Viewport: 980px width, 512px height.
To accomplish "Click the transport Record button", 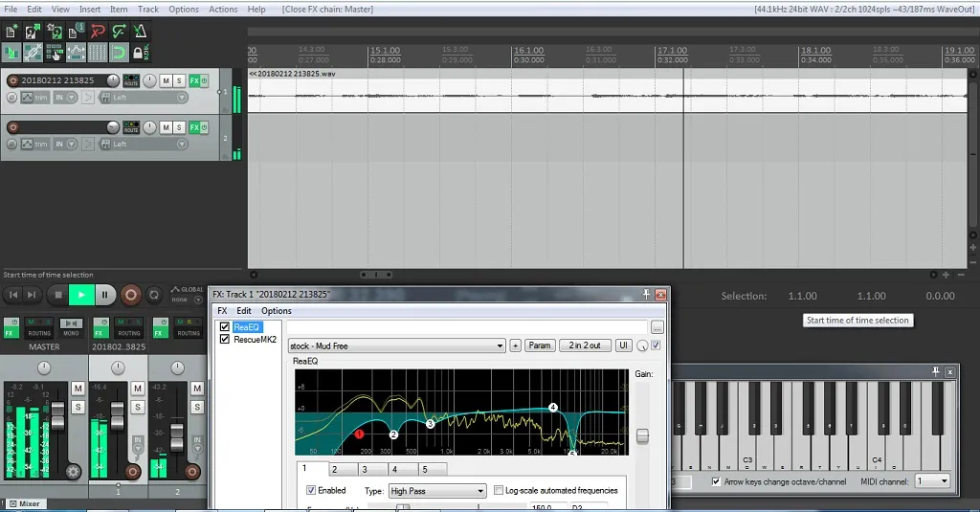I will tap(130, 295).
